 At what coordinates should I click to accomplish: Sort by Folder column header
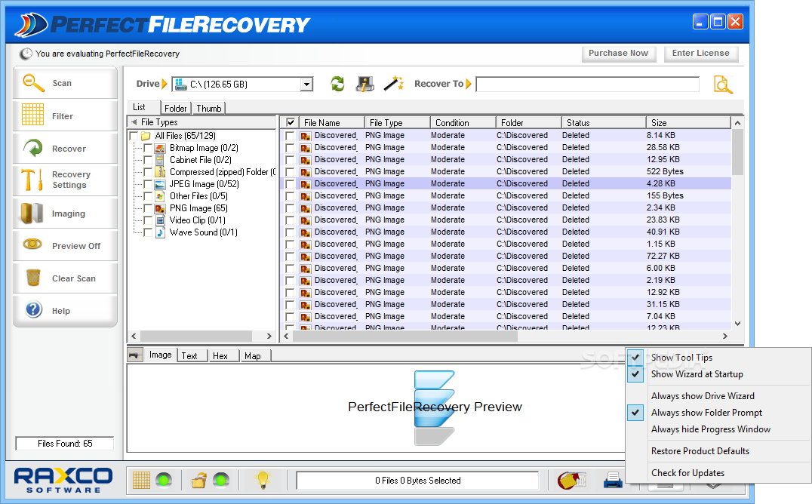click(x=529, y=123)
